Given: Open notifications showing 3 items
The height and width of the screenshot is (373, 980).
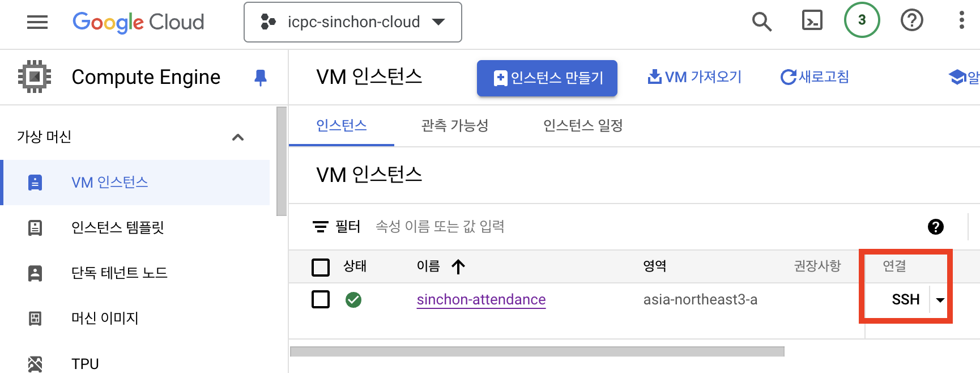Looking at the screenshot, I should 862,20.
